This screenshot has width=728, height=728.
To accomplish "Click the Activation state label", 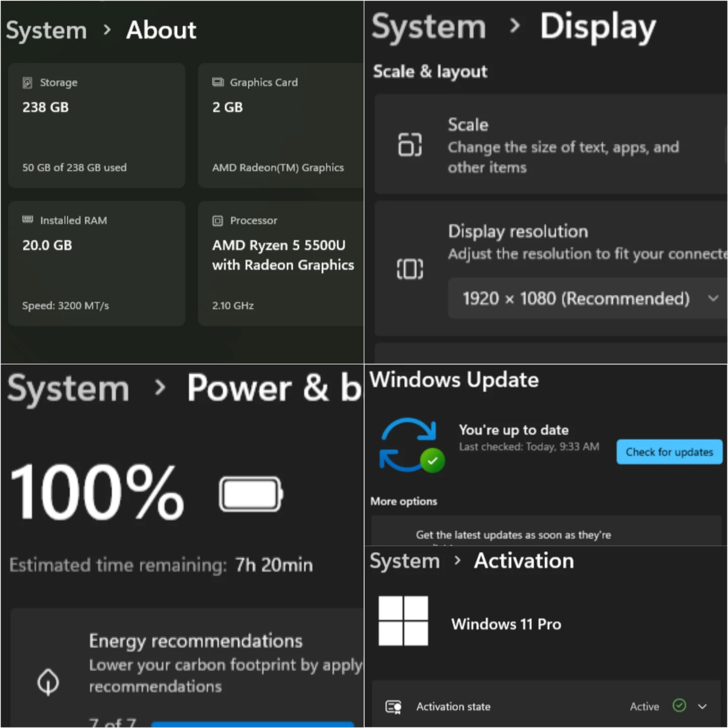I will coord(453,707).
